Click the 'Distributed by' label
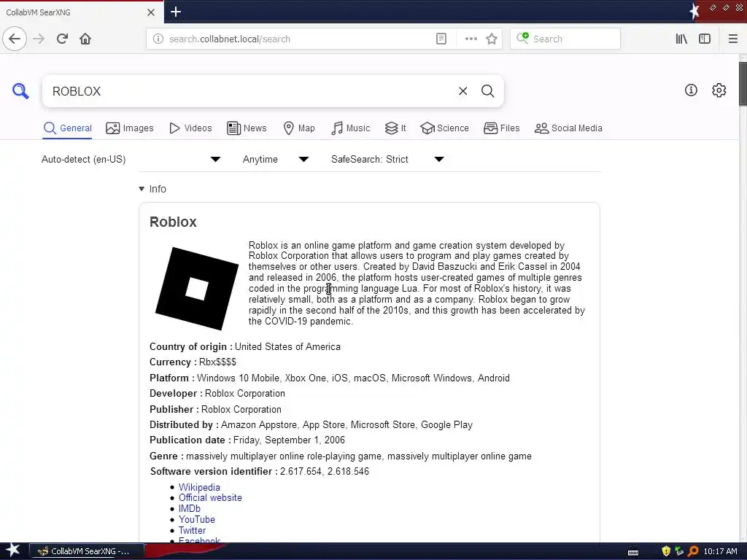747x560 pixels. (x=184, y=425)
